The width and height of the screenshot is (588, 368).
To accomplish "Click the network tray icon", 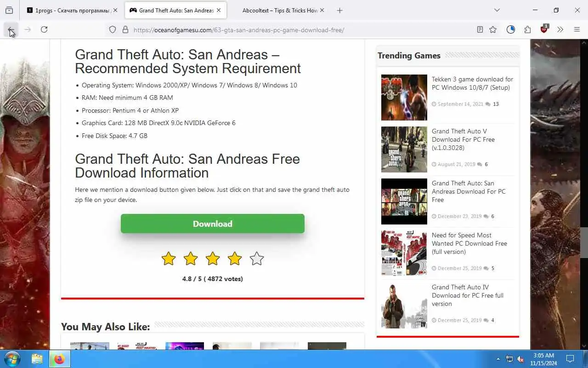I will tap(509, 359).
